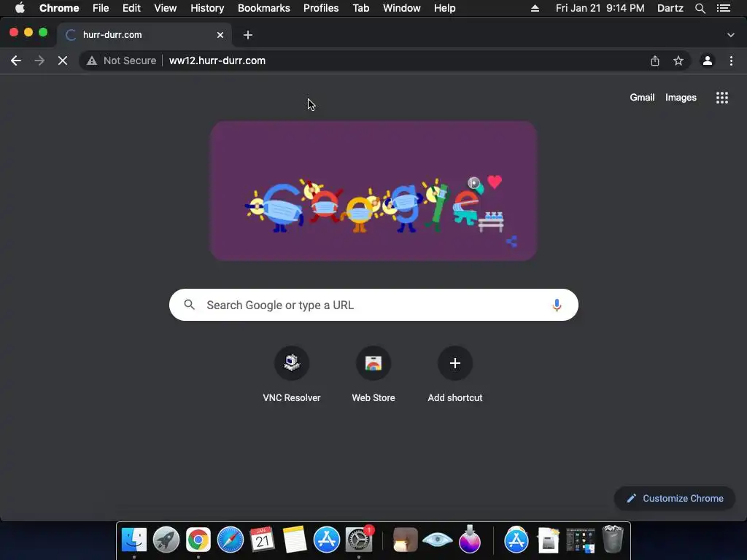Open the share page icon in address bar

pyautogui.click(x=655, y=61)
